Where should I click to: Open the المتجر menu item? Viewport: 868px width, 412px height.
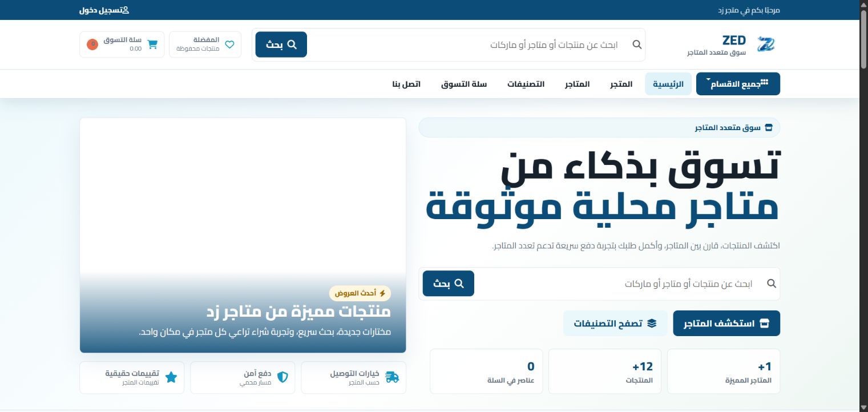coord(621,84)
